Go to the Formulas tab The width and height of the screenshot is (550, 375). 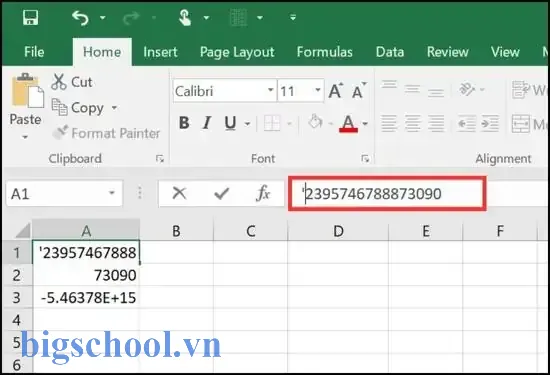(x=324, y=52)
